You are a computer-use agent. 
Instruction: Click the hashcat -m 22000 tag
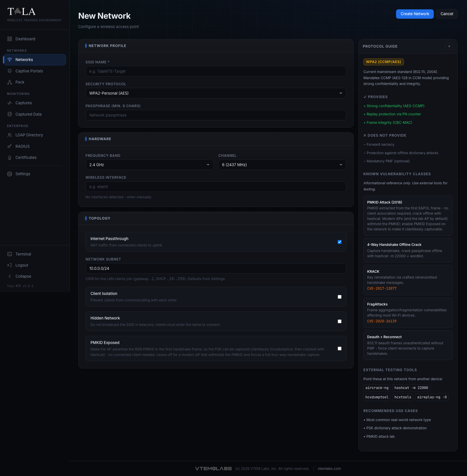[411, 388]
